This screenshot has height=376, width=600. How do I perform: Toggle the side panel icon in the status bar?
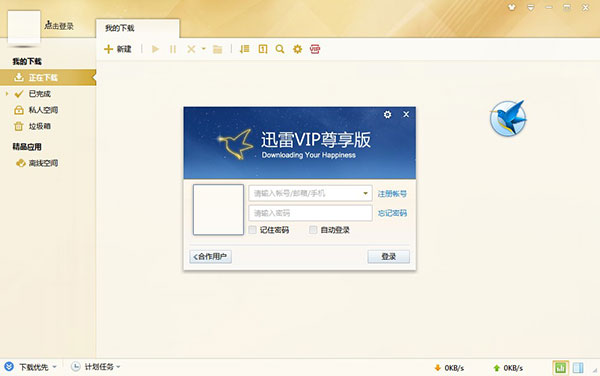click(x=578, y=368)
